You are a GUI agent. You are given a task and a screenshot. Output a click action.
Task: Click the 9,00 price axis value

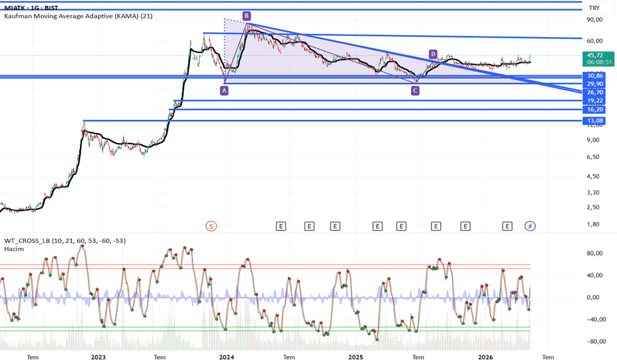593,140
